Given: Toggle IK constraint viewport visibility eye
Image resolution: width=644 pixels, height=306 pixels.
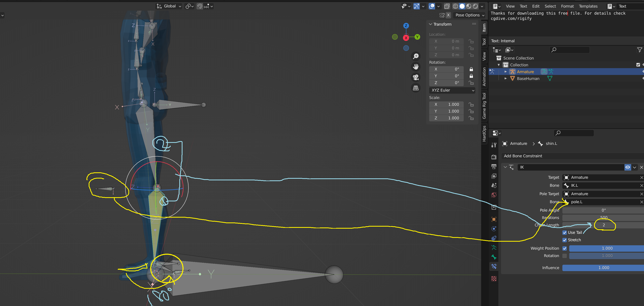Looking at the screenshot, I should [628, 167].
